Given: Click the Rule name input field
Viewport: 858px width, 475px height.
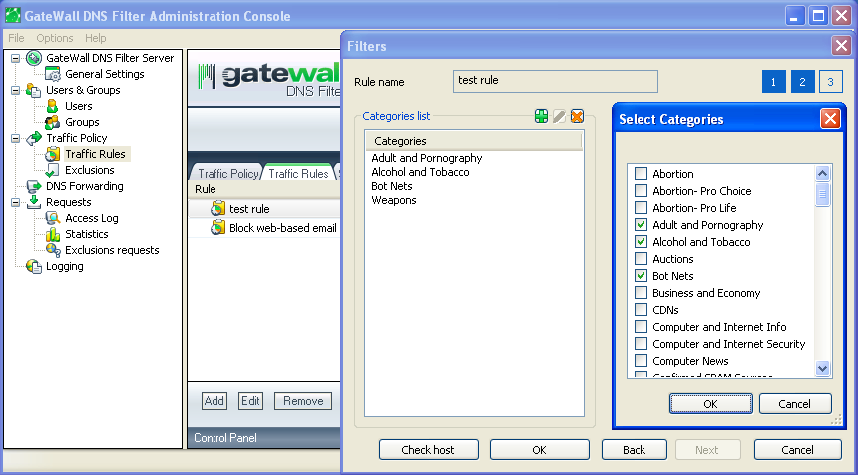Looking at the screenshot, I should pyautogui.click(x=555, y=82).
